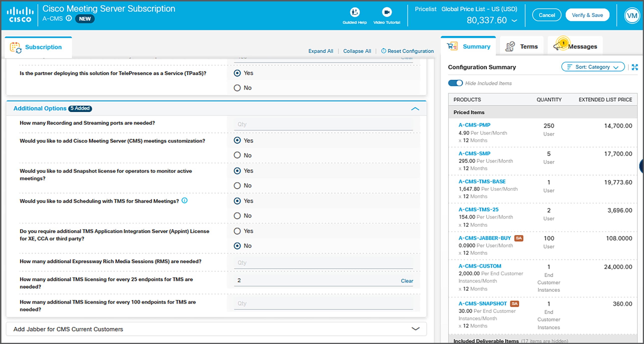Expand the price total dropdown chevron
The height and width of the screenshot is (344, 644).
tap(514, 20)
